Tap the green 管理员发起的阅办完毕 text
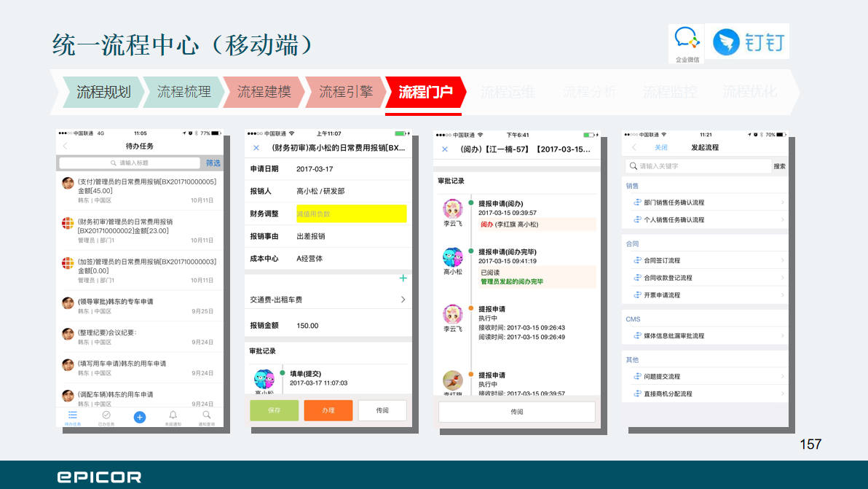 [x=511, y=281]
